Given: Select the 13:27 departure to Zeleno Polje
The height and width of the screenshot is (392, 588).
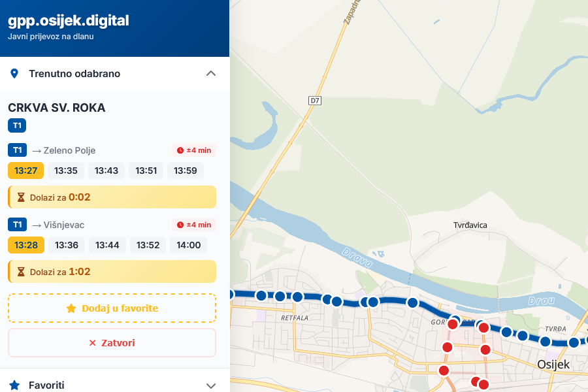Looking at the screenshot, I should coord(25,171).
